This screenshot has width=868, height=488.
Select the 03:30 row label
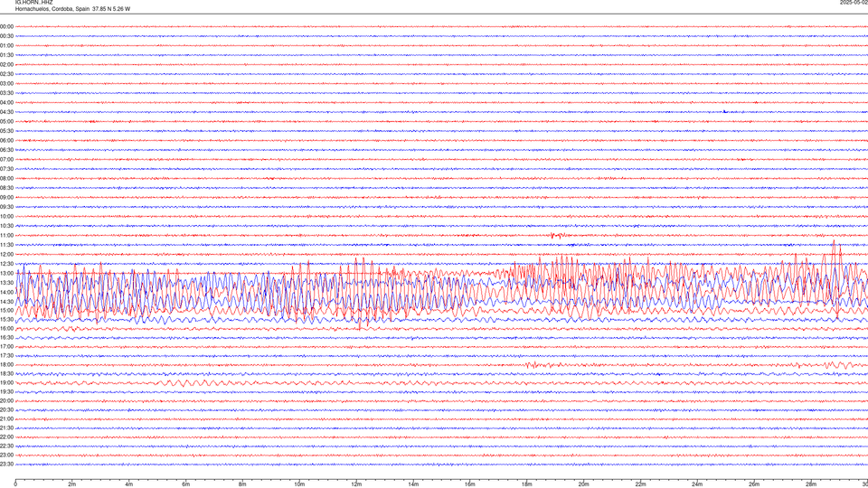click(x=6, y=93)
